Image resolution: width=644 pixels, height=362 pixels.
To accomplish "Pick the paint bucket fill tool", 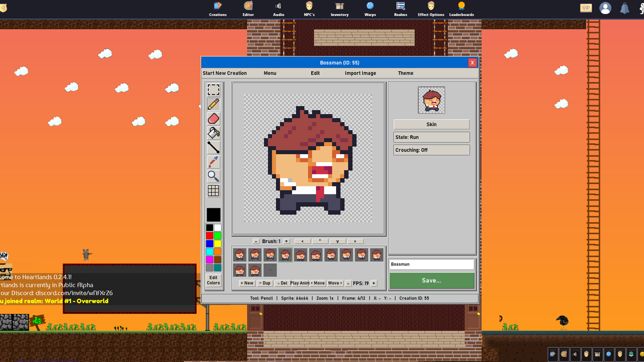I will click(213, 133).
